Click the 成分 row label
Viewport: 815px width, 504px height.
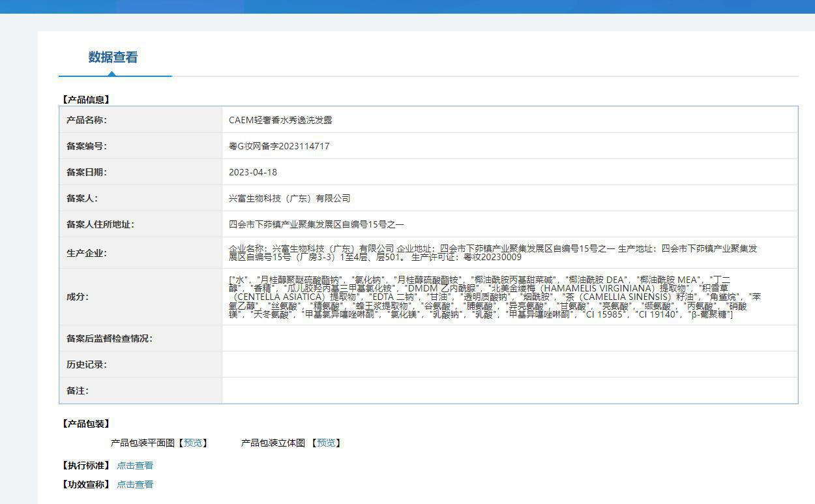78,297
